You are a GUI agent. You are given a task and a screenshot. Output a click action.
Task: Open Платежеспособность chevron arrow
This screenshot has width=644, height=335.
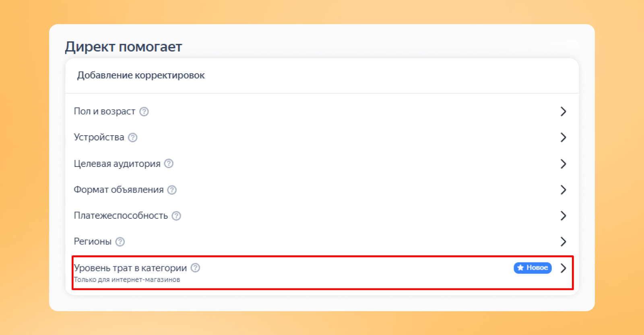[563, 216]
